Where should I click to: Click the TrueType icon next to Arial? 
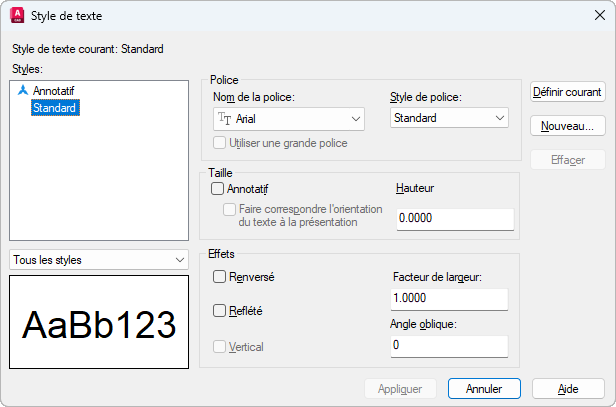pos(224,119)
